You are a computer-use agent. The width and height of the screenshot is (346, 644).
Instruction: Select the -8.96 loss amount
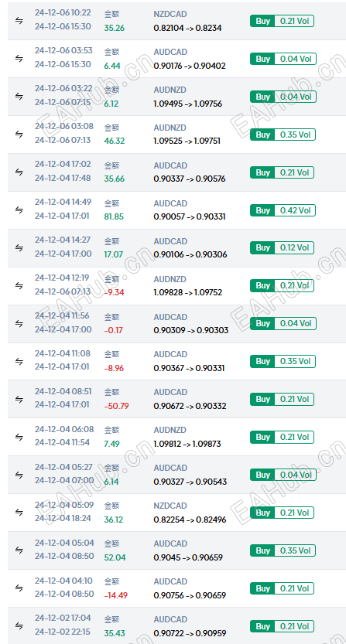click(x=114, y=369)
